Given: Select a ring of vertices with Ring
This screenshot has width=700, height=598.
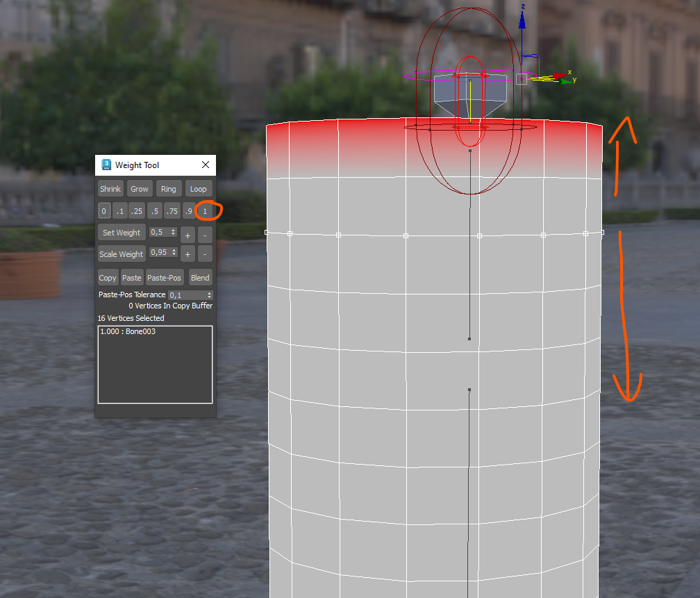Looking at the screenshot, I should (x=169, y=188).
